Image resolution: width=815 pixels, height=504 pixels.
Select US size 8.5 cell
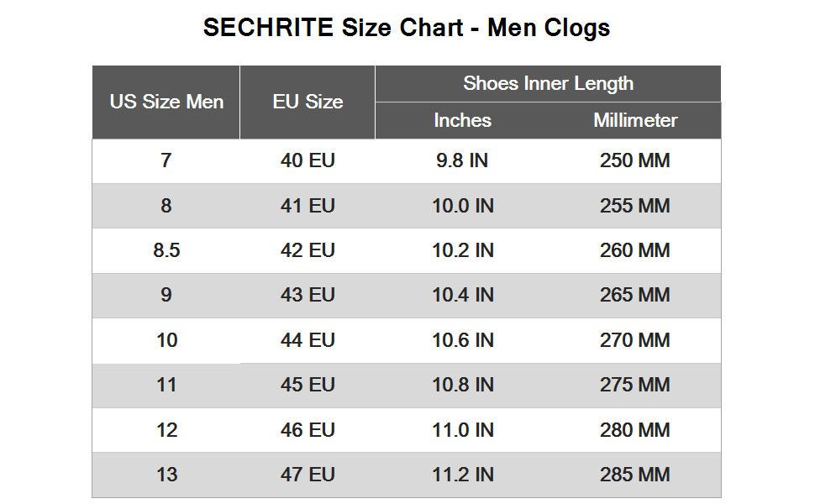click(x=166, y=250)
